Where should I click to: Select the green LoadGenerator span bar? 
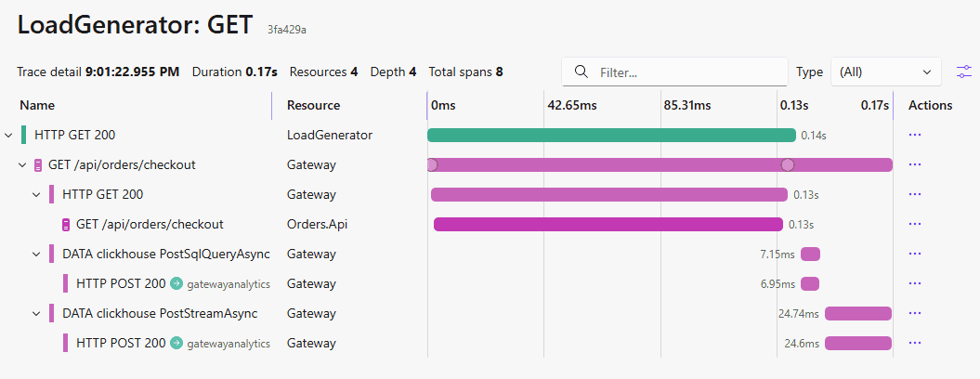click(611, 135)
